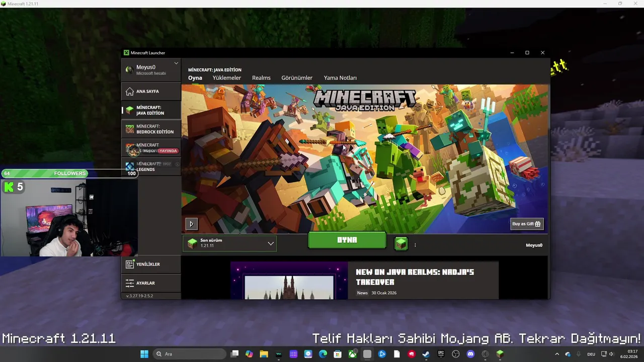
Task: Open Discord from the taskbar
Action: (x=470, y=354)
